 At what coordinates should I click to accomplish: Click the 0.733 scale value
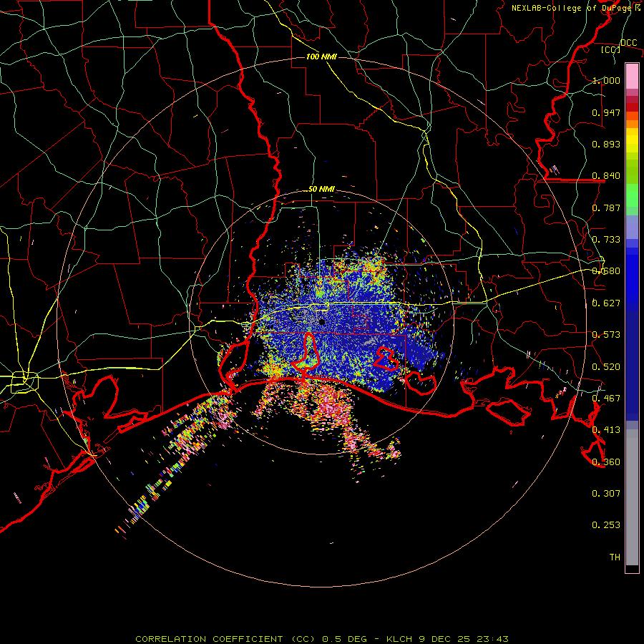point(606,240)
